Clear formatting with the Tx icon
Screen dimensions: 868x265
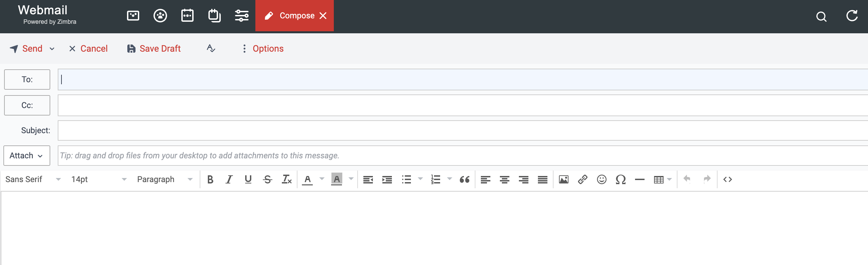[x=287, y=179]
